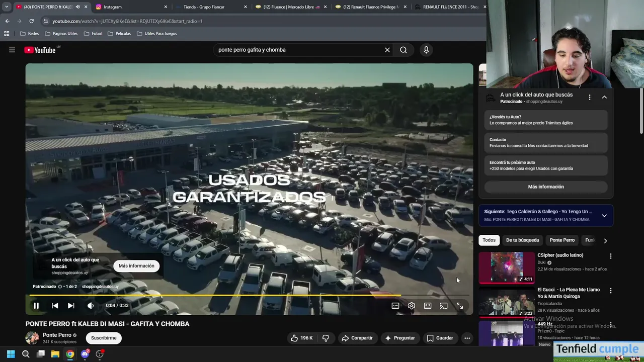Start voice search with microphone icon
The height and width of the screenshot is (362, 644).
[x=426, y=50]
